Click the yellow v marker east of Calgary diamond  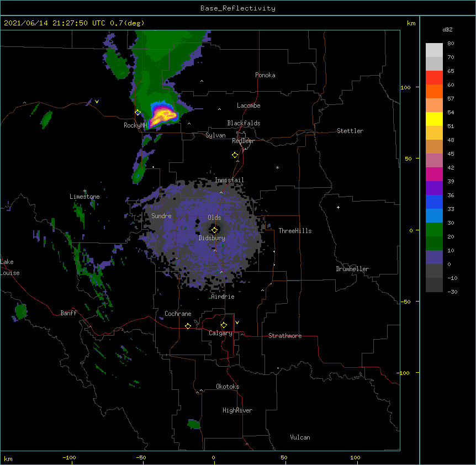[x=237, y=323]
